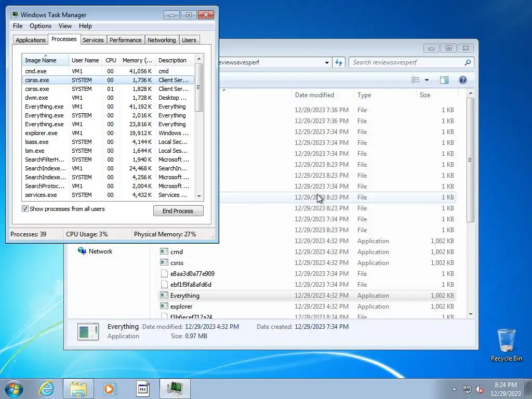Open Windows Explorer taskbar folder icon

(78, 389)
